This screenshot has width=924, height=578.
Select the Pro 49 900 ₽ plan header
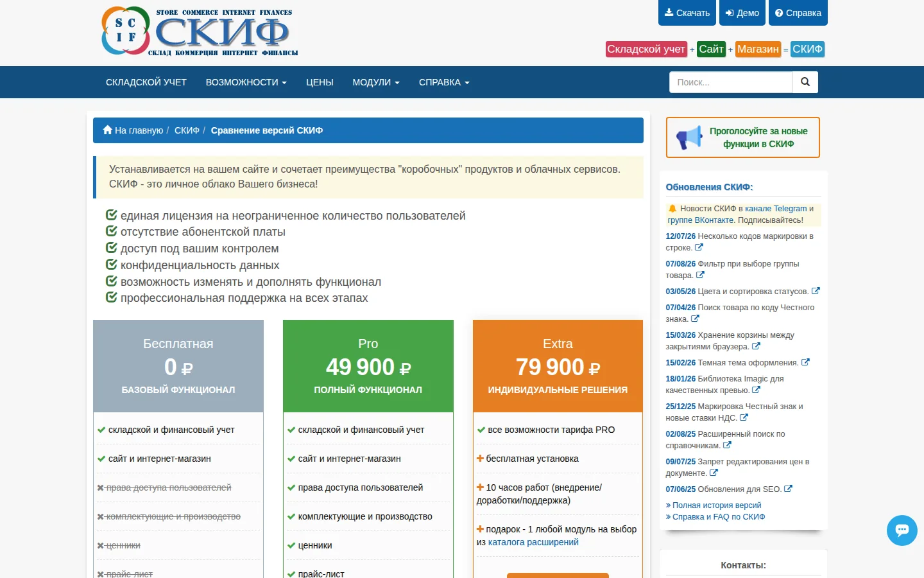(x=368, y=366)
